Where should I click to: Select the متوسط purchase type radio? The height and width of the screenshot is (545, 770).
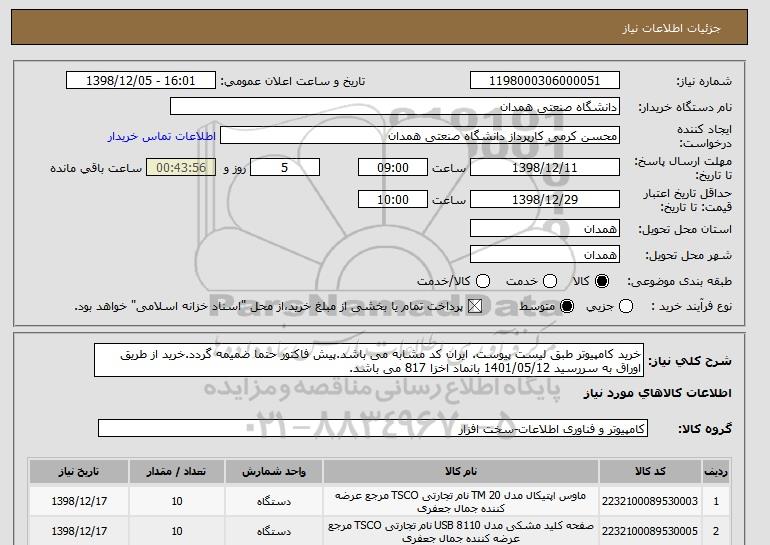tap(567, 306)
